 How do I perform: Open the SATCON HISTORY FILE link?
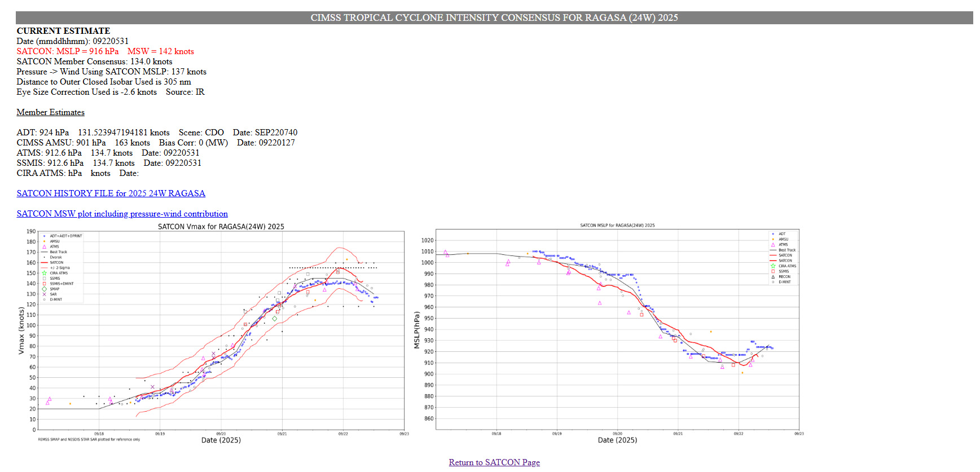[111, 193]
